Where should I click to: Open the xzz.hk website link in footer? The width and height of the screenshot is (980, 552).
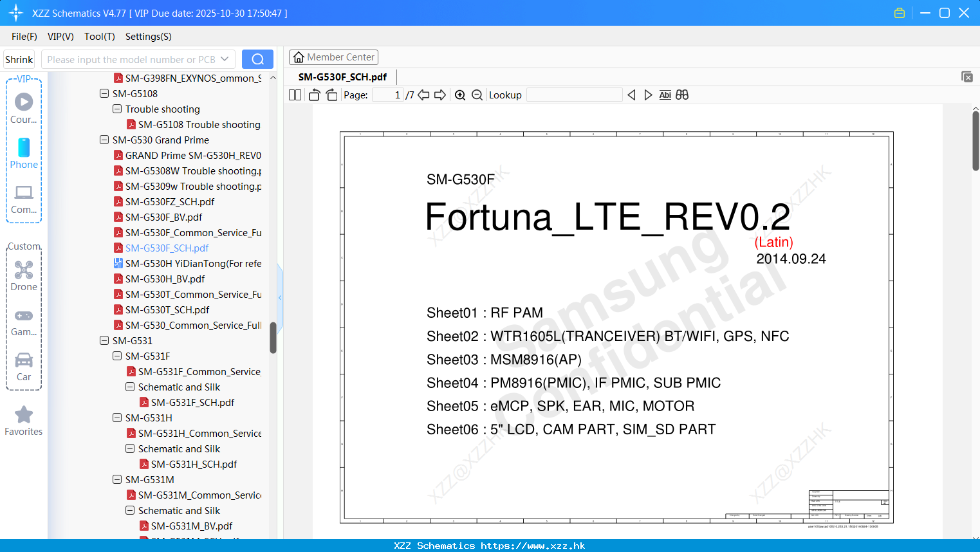tap(533, 546)
